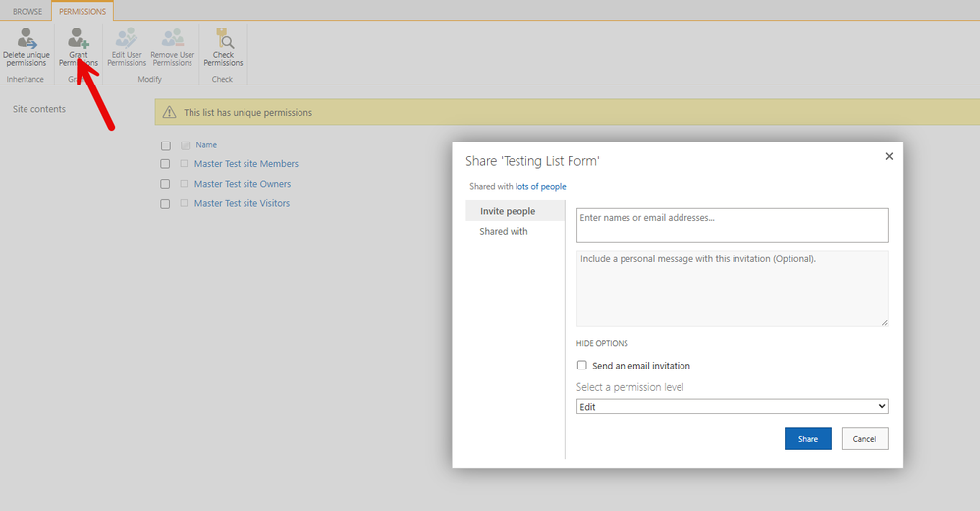Click Edit User Permissions icon

tap(127, 38)
